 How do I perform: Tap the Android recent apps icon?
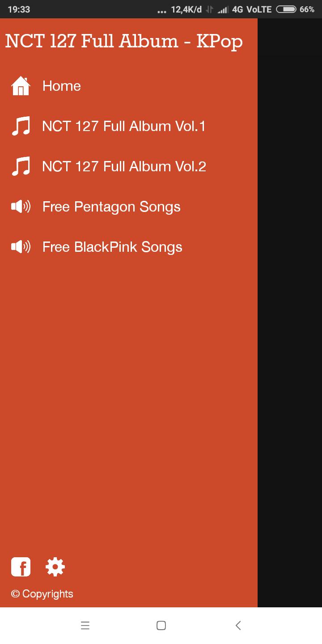click(85, 625)
